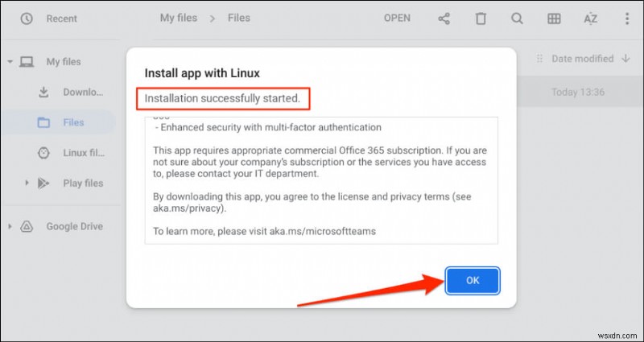
Task: Click the aka.ms/microsoftteams line
Action: click(x=265, y=231)
